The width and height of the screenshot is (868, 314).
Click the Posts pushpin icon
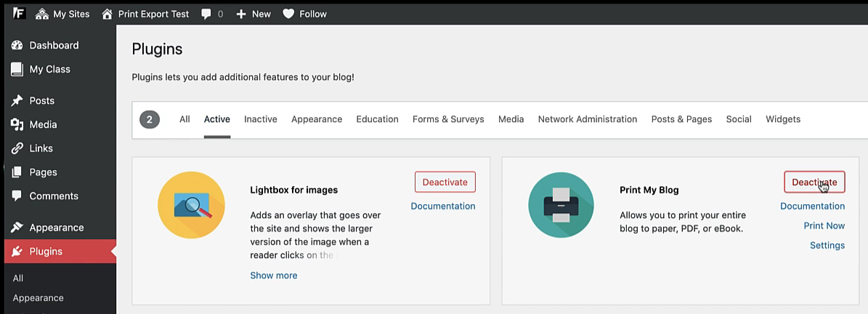tap(17, 100)
